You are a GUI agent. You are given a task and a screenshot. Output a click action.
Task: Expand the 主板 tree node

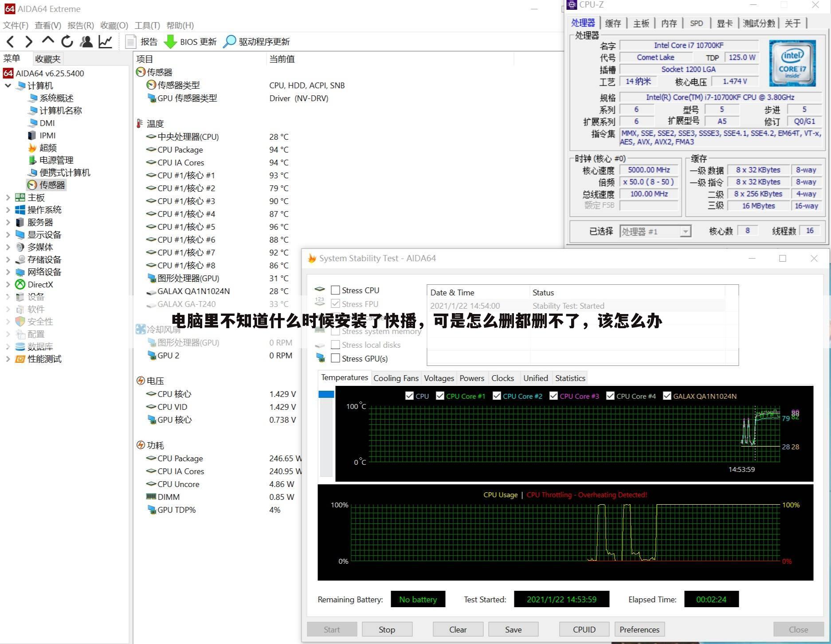pos(8,197)
